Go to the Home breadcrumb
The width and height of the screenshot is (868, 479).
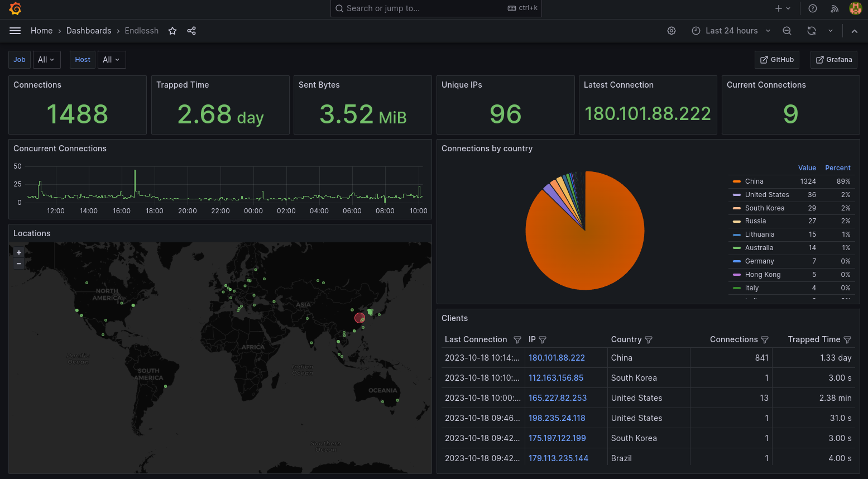(x=41, y=31)
